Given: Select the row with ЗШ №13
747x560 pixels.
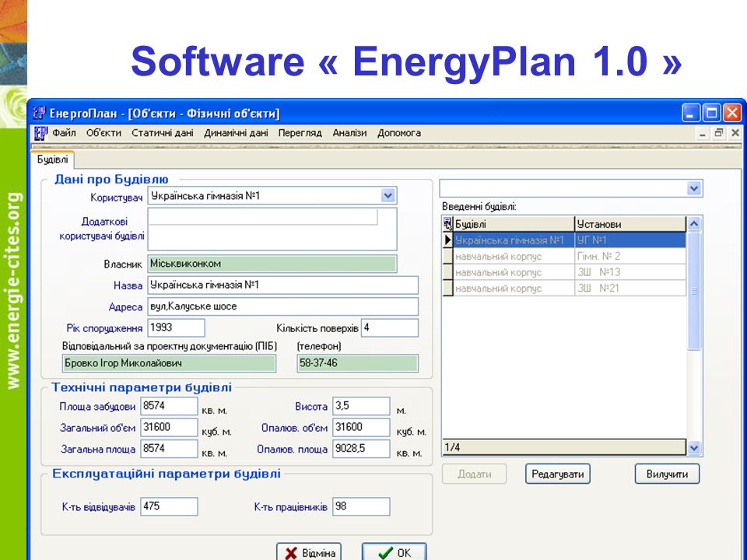Looking at the screenshot, I should (x=565, y=272).
